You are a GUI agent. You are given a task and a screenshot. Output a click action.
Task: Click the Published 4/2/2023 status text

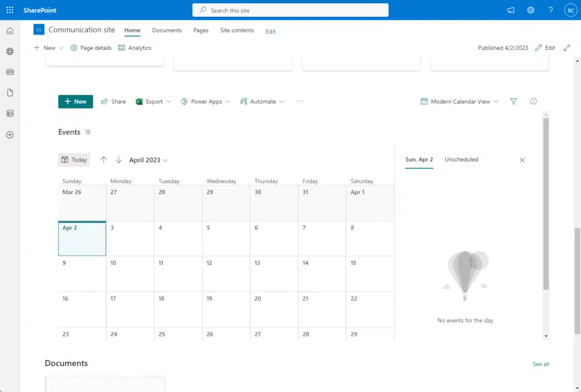[503, 48]
